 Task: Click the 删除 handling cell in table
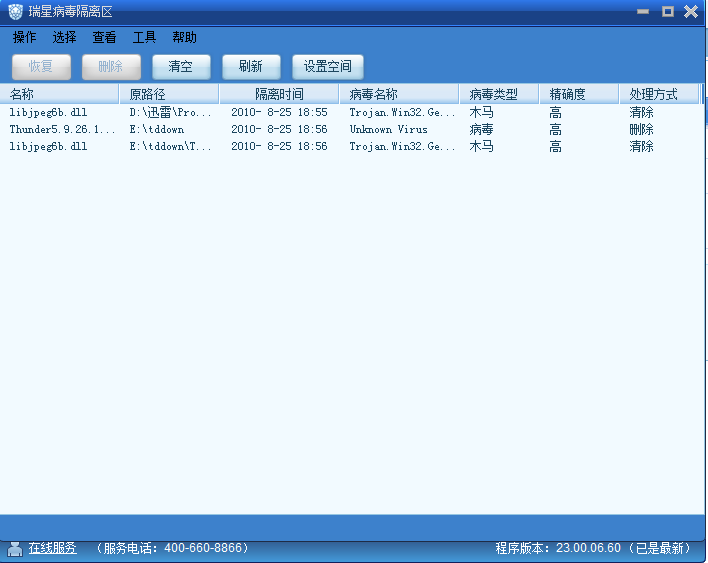point(642,130)
